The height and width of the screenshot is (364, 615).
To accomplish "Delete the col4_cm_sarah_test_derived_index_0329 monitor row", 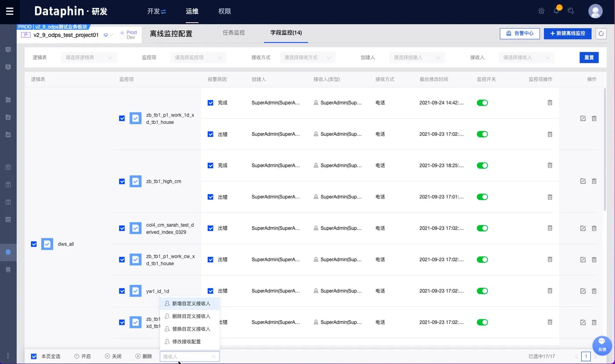I will click(x=594, y=228).
